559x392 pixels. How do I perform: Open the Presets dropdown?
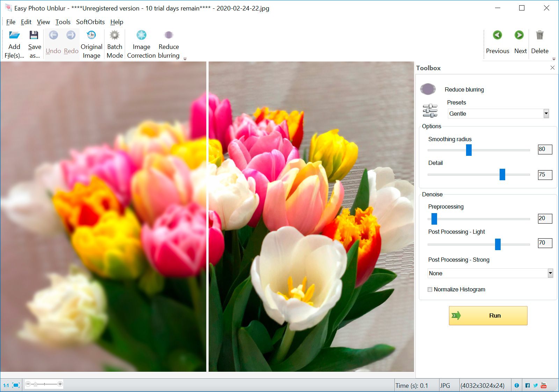(x=546, y=114)
